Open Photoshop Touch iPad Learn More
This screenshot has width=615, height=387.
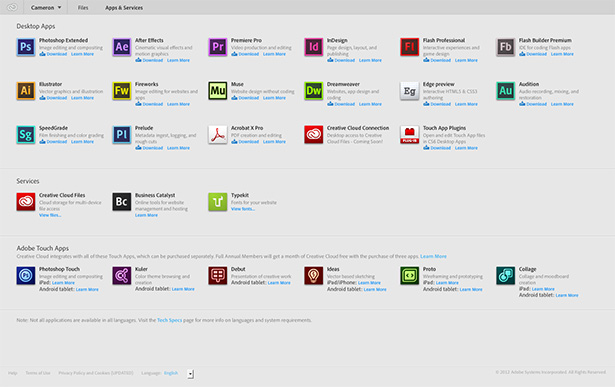[x=63, y=283]
